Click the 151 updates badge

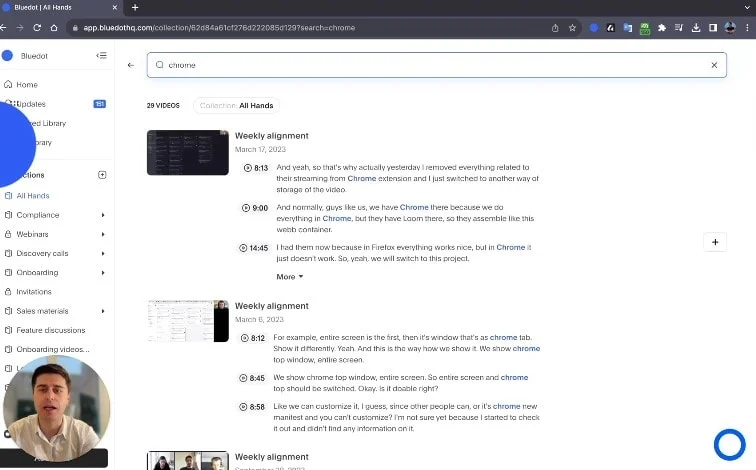99,104
